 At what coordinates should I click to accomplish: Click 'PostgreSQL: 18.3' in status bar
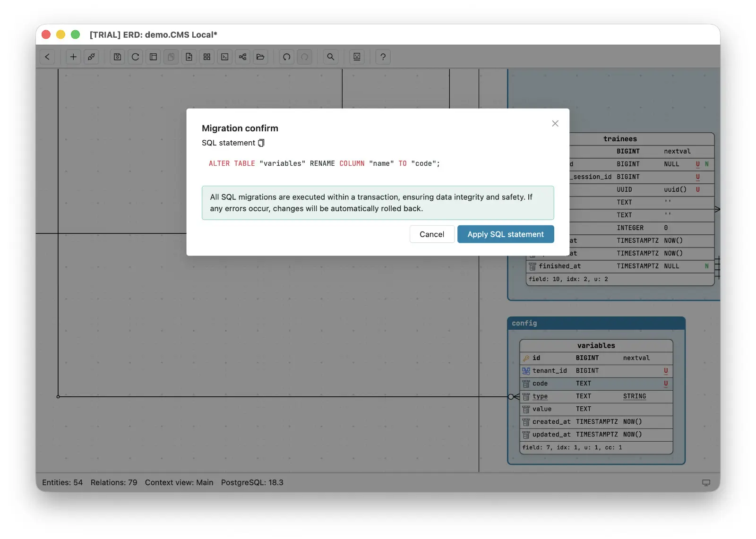(252, 482)
